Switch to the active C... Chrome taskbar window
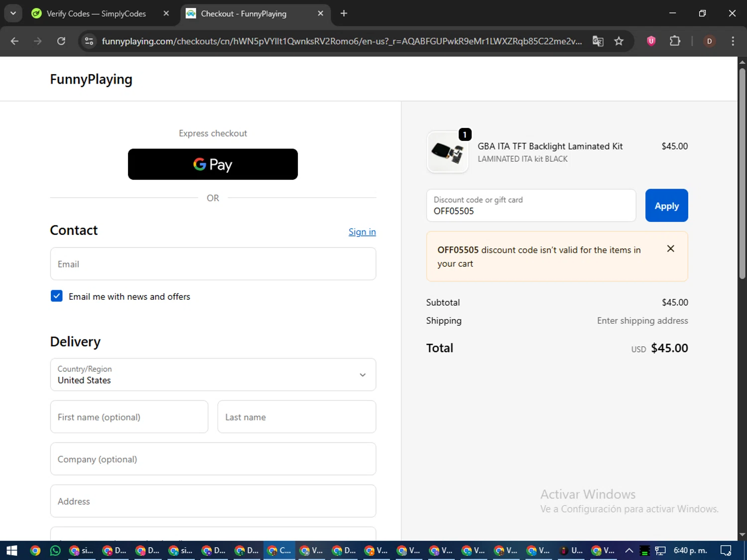Viewport: 747px width, 560px height. tap(279, 551)
